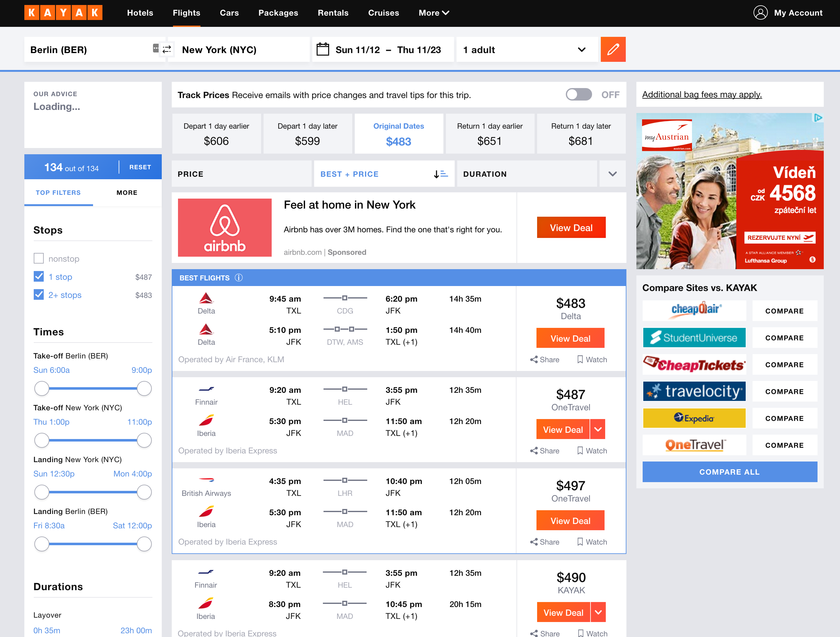Click Take-off New York right slider handle
The width and height of the screenshot is (840, 637).
[x=144, y=440]
